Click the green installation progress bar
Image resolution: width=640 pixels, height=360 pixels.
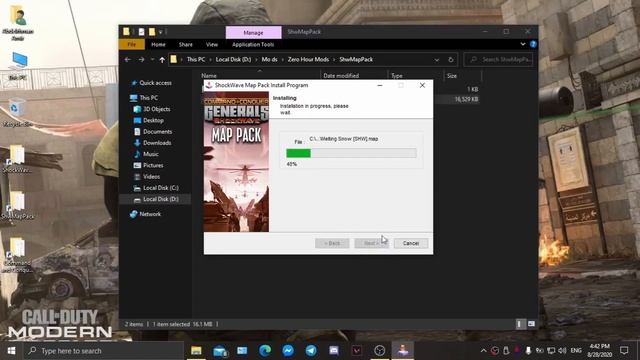point(298,153)
